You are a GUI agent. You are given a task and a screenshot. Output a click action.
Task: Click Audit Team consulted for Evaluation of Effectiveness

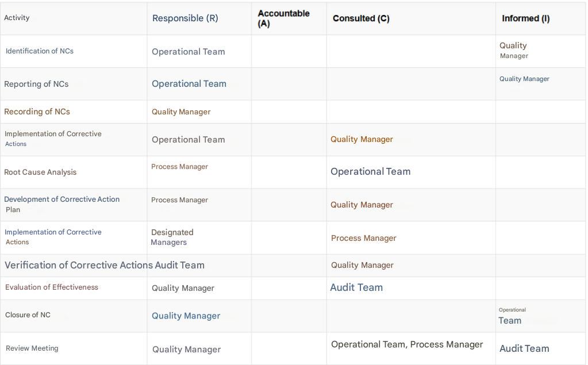(x=356, y=287)
